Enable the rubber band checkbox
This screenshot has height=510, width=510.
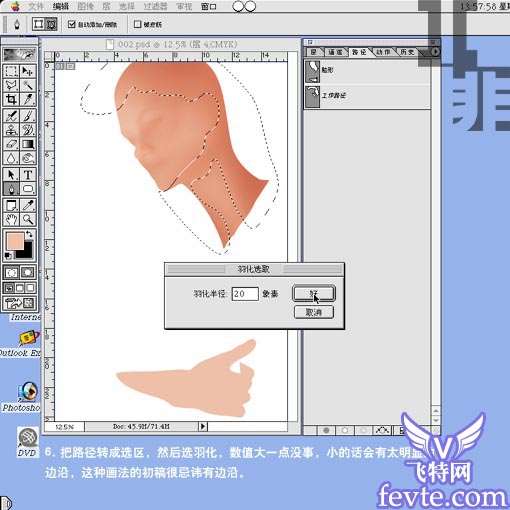[137, 24]
